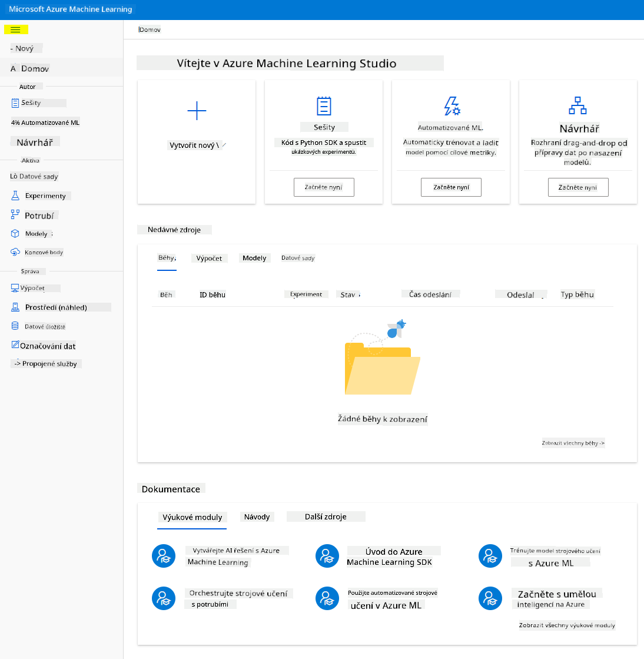Open Trénujte model strojového učení module
The image size is (644, 659).
click(x=555, y=557)
